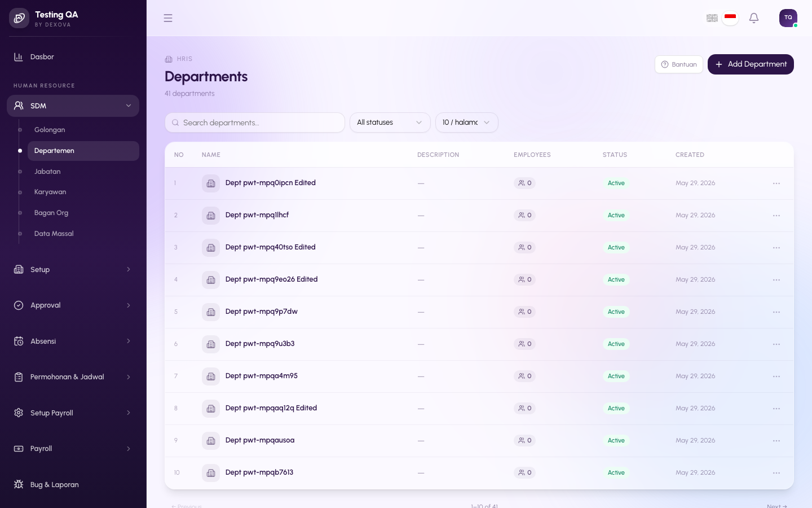
Task: Collapse the SDM sidebar section
Action: tap(73, 106)
